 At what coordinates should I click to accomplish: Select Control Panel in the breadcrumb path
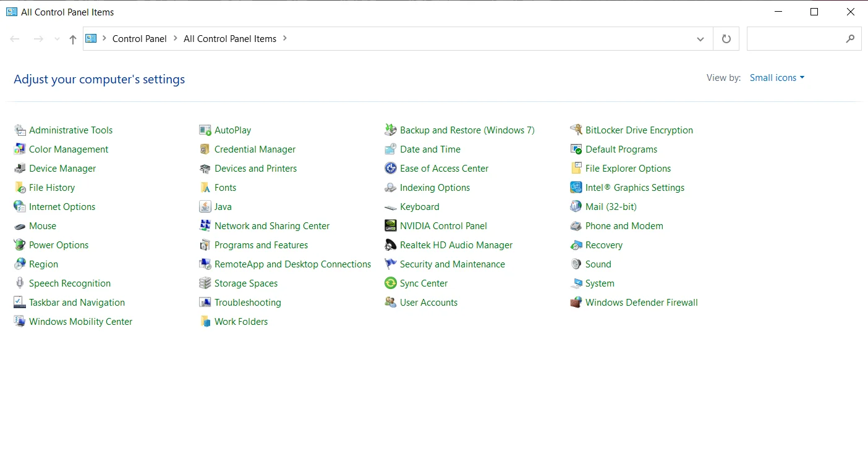click(139, 38)
